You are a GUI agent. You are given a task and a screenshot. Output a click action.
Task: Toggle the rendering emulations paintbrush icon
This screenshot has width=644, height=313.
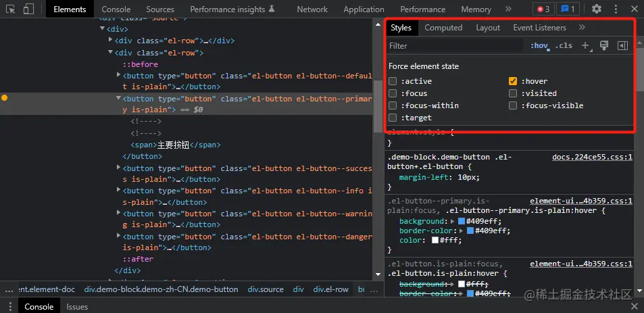[x=603, y=45]
